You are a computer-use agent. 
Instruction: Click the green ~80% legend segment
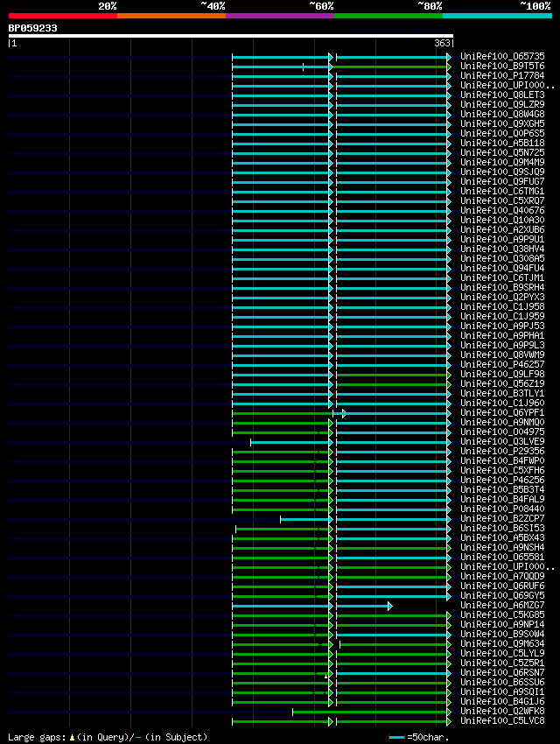click(388, 16)
